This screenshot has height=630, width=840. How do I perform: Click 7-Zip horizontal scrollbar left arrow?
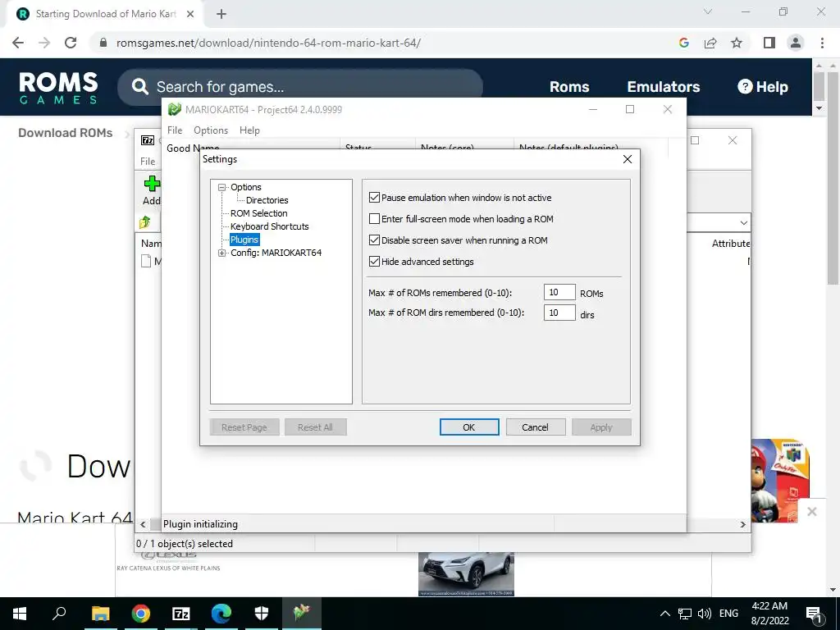coord(143,524)
